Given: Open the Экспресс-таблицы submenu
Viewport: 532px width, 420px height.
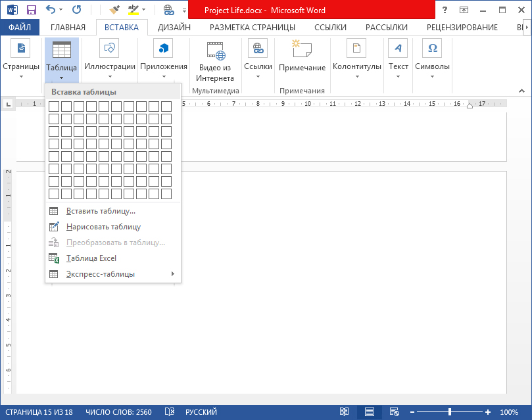Looking at the screenshot, I should [x=113, y=274].
